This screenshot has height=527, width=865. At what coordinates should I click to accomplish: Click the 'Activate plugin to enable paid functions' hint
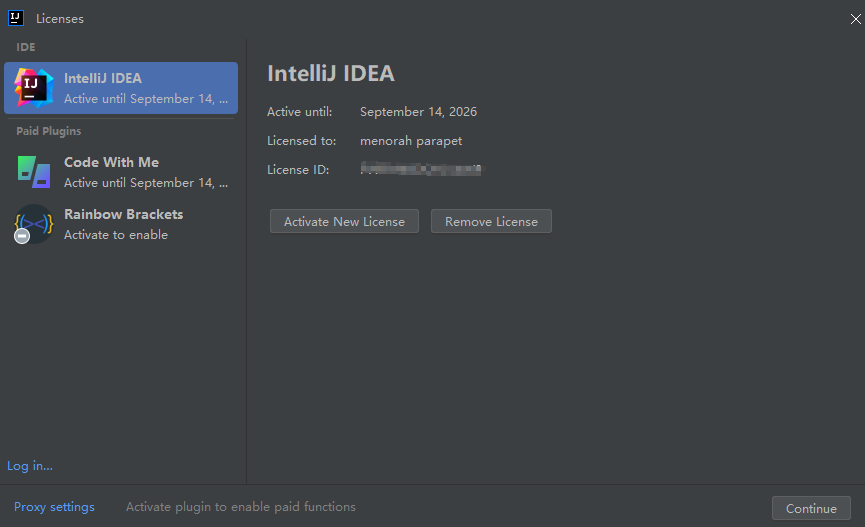click(x=241, y=507)
